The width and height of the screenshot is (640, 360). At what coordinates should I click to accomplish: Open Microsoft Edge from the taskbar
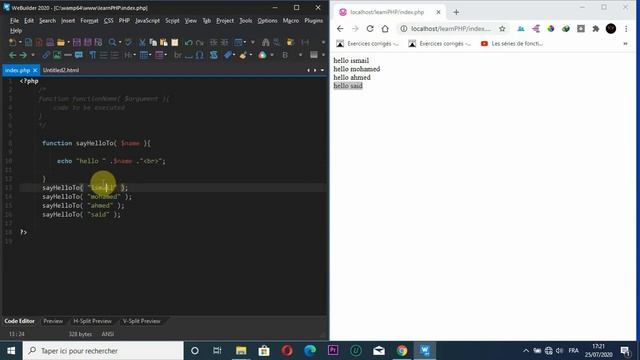310,351
